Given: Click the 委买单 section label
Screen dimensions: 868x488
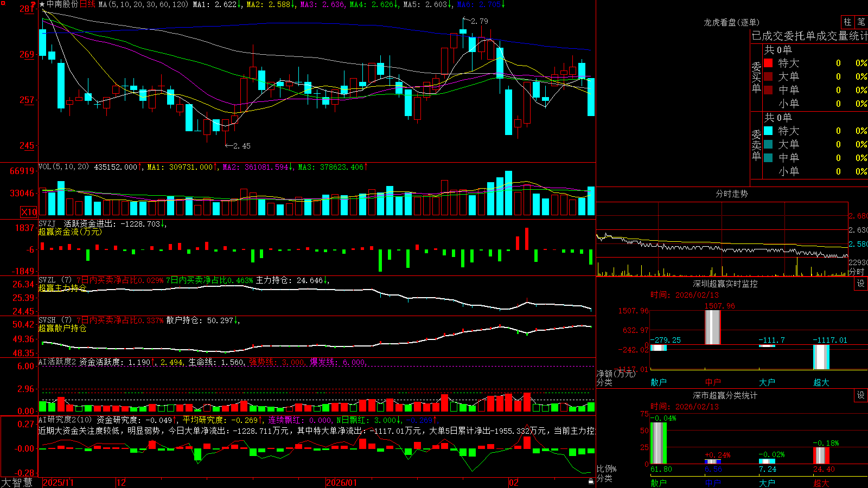Looking at the screenshot, I should (756, 77).
